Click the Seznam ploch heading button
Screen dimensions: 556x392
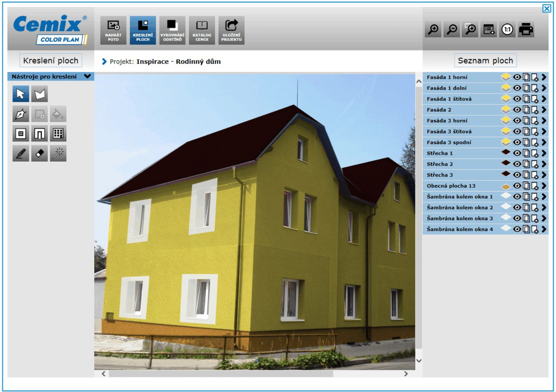pos(485,61)
